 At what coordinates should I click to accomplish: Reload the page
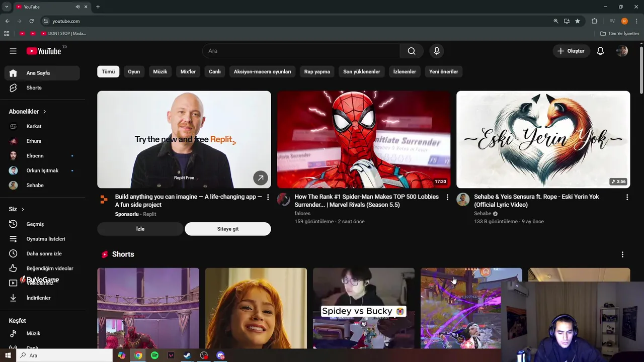(31, 21)
